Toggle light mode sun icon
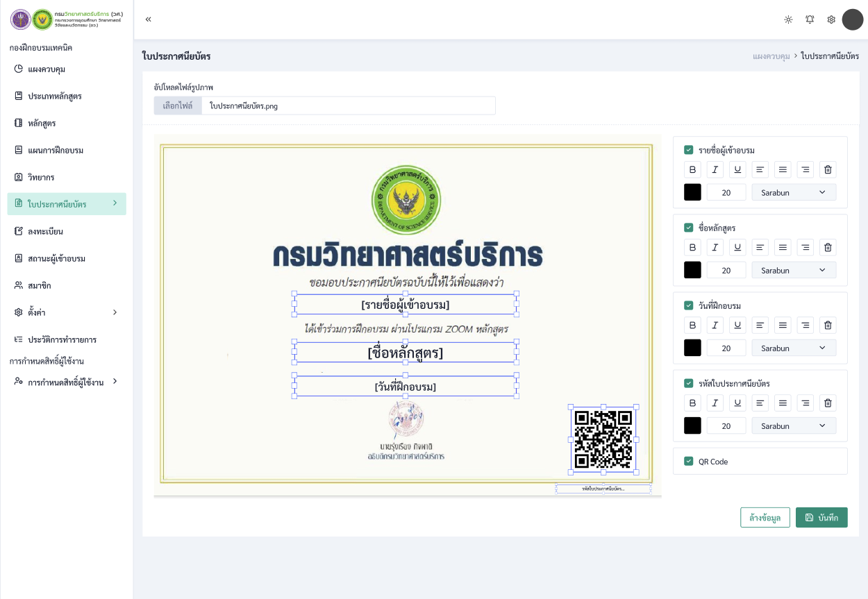The width and height of the screenshot is (868, 599). [788, 19]
